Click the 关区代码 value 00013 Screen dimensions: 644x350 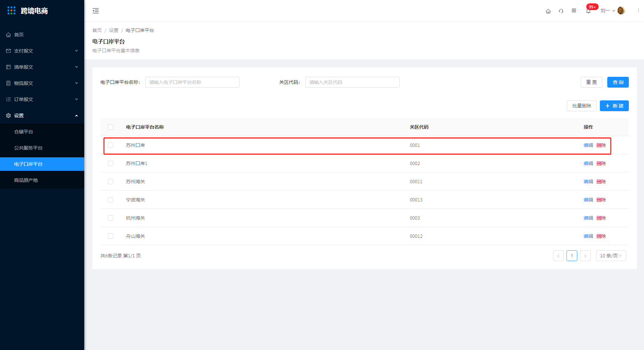[x=416, y=200]
